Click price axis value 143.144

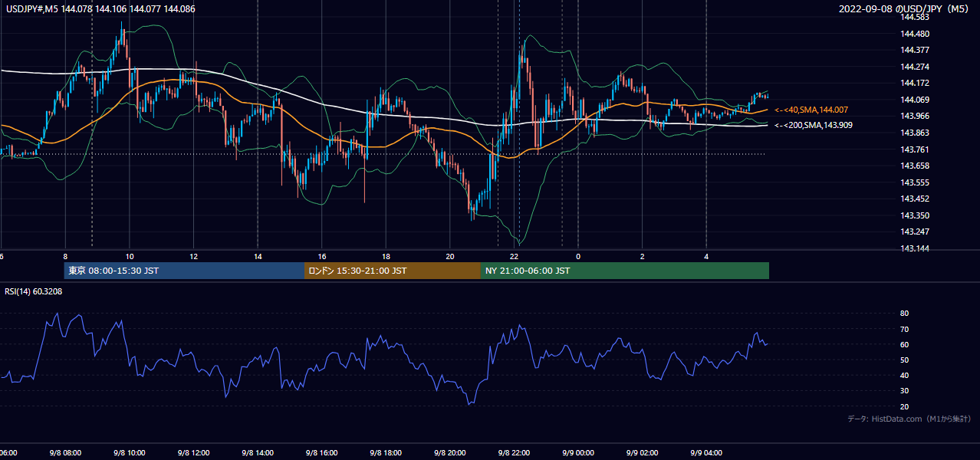pos(916,248)
